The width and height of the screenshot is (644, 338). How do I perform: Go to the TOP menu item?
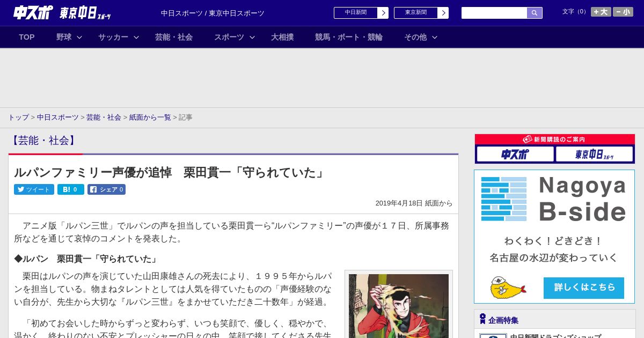(x=27, y=37)
